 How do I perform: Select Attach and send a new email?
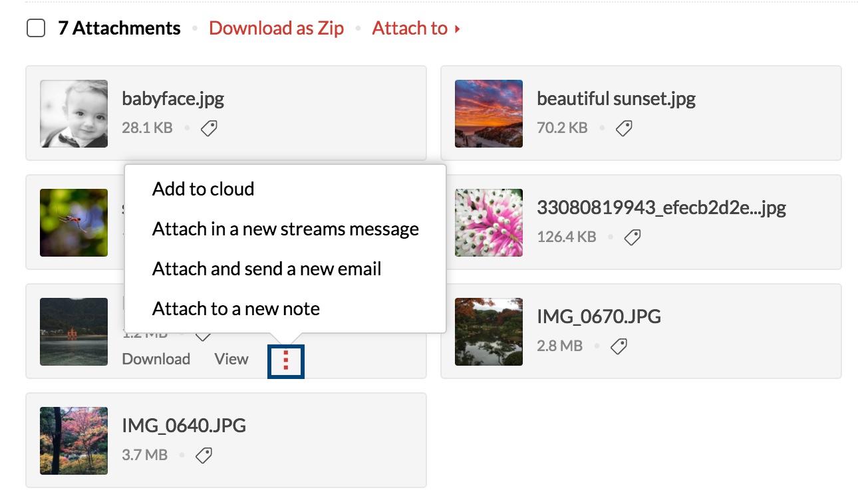point(267,269)
